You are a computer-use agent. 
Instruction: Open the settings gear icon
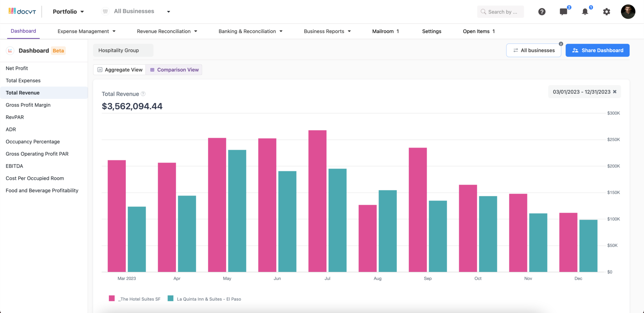607,12
